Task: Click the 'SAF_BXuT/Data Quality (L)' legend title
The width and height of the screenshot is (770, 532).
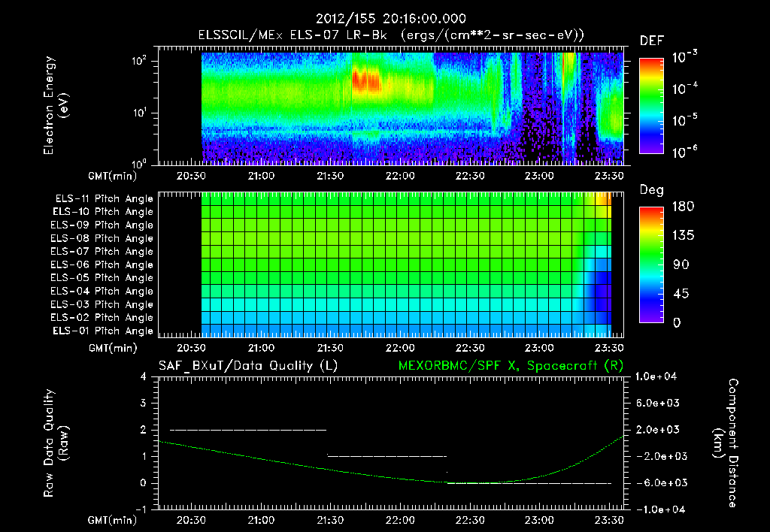Action: point(248,366)
